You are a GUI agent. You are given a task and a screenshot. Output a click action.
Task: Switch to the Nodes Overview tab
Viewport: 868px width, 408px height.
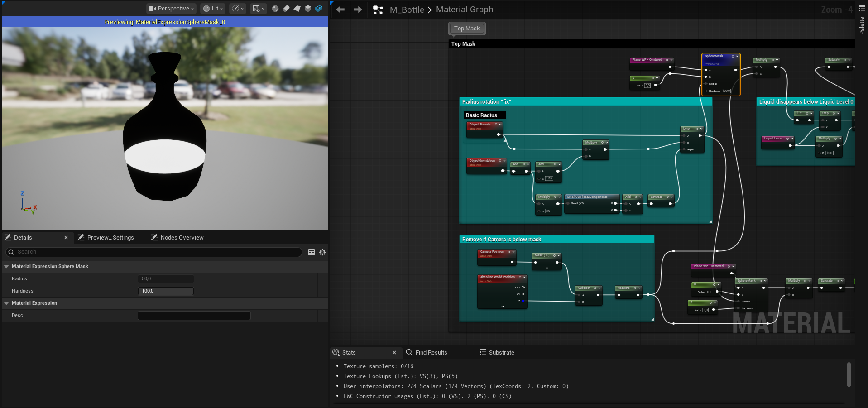point(182,238)
